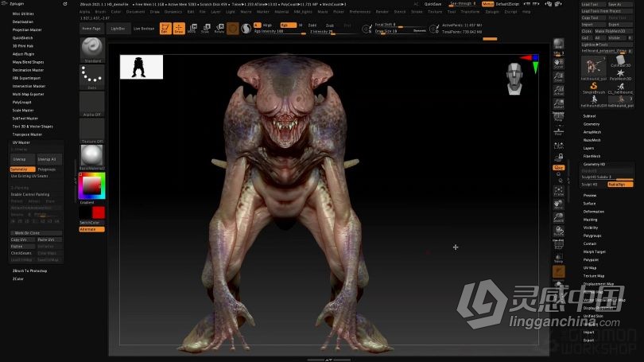This screenshot has height=362, width=644.
Task: Expand the Polygroups section in Tool palette
Action: (x=592, y=235)
